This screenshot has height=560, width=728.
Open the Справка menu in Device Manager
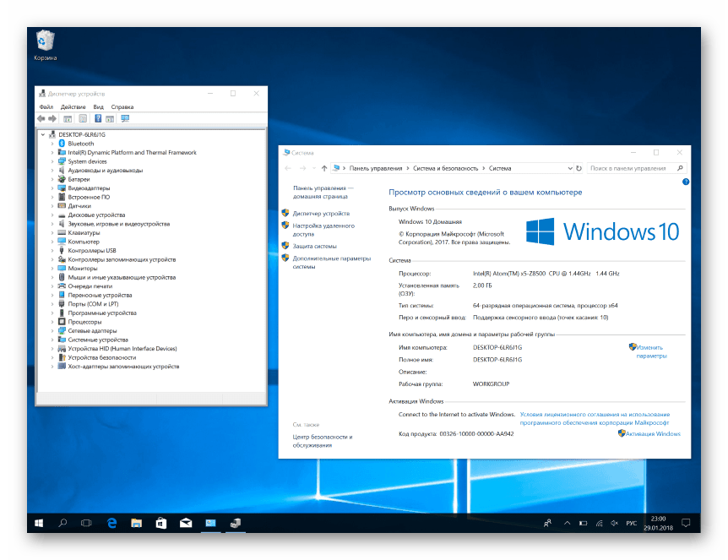click(x=122, y=106)
